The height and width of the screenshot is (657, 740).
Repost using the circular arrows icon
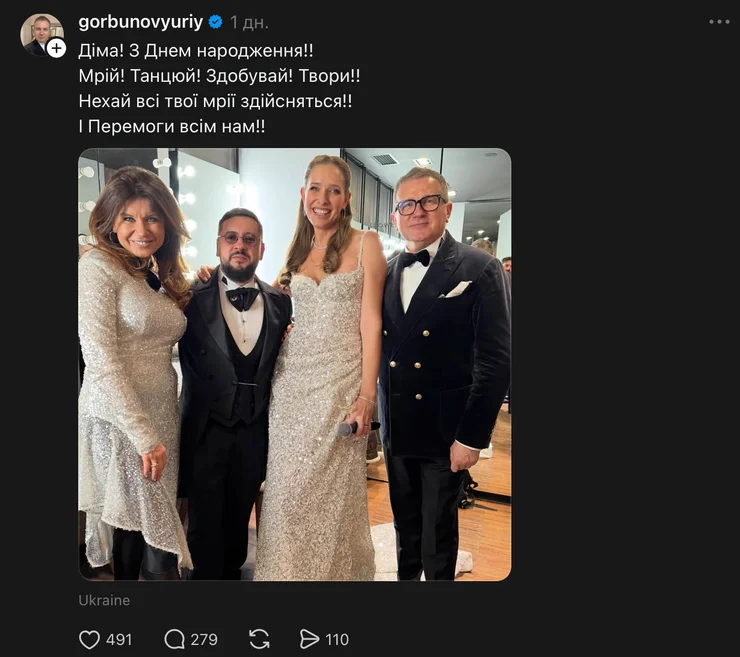259,639
